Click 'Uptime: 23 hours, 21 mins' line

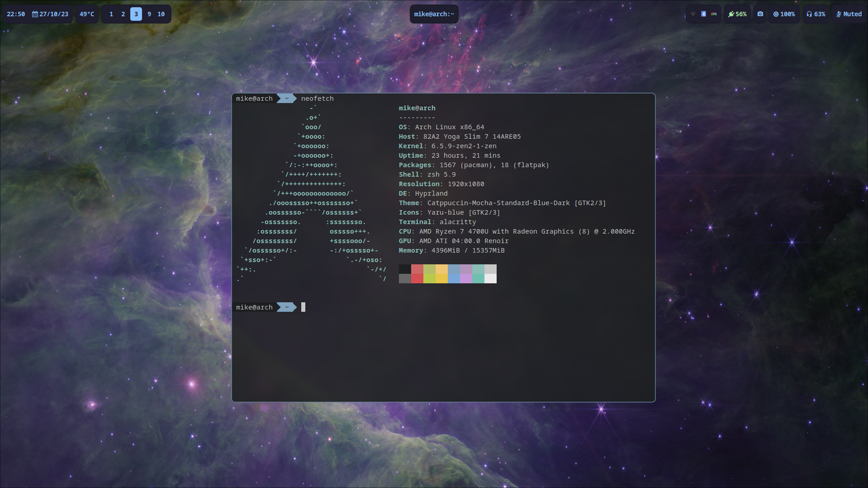tap(450, 156)
